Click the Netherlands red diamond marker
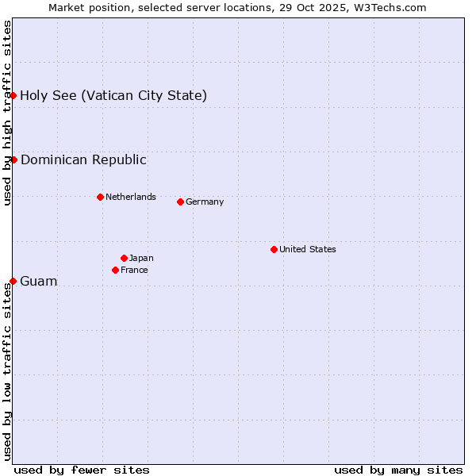 [x=100, y=197]
